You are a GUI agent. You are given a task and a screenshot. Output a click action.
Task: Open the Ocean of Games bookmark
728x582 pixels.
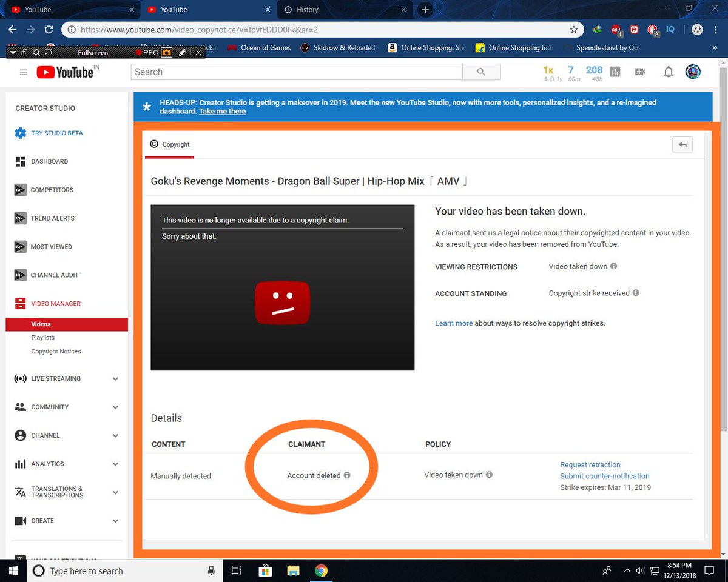coord(259,48)
